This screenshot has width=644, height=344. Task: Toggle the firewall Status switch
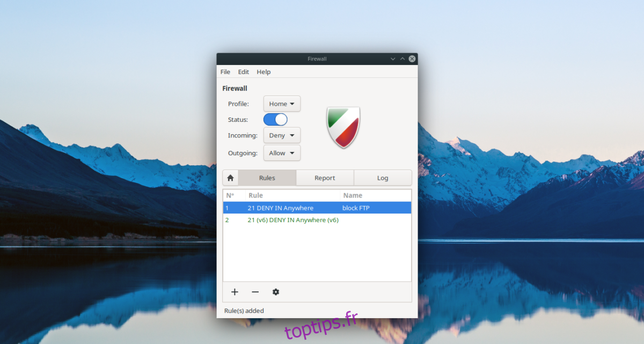pyautogui.click(x=275, y=120)
